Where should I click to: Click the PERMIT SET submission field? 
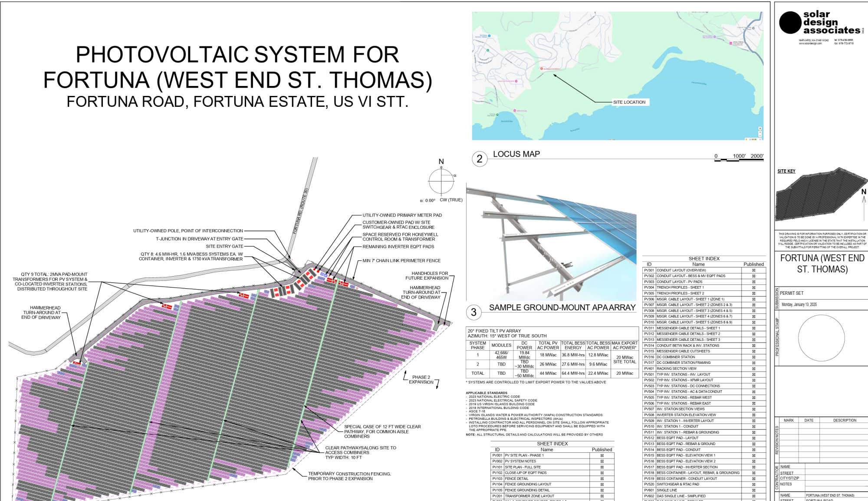click(x=792, y=293)
